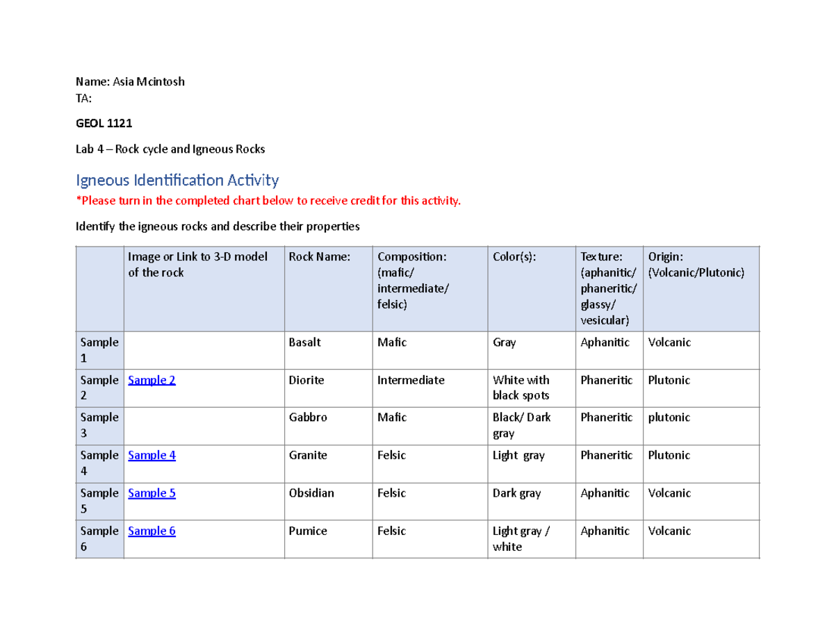Click the Name line with Asia Mcintosh
This screenshot has width=834, height=644.
pyautogui.click(x=130, y=82)
